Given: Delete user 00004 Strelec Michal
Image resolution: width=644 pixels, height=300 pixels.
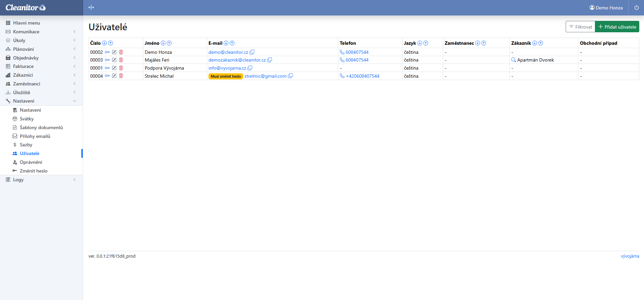Looking at the screenshot, I should [x=121, y=76].
